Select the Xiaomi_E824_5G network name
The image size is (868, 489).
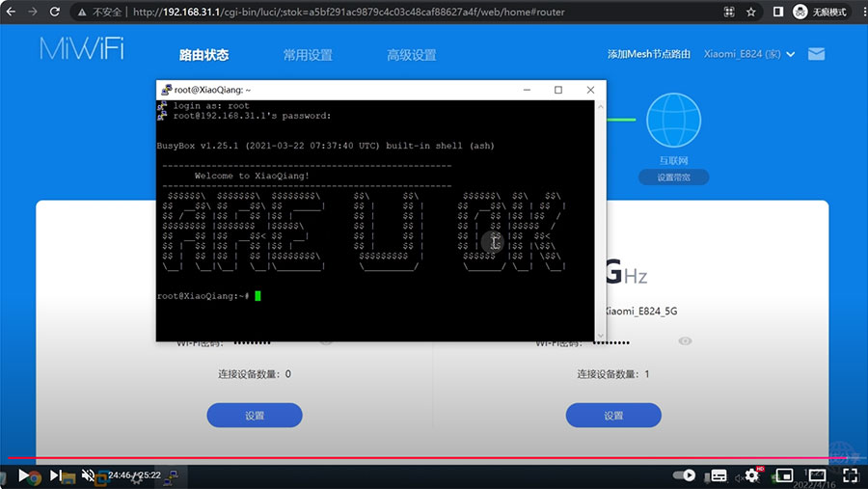(641, 312)
